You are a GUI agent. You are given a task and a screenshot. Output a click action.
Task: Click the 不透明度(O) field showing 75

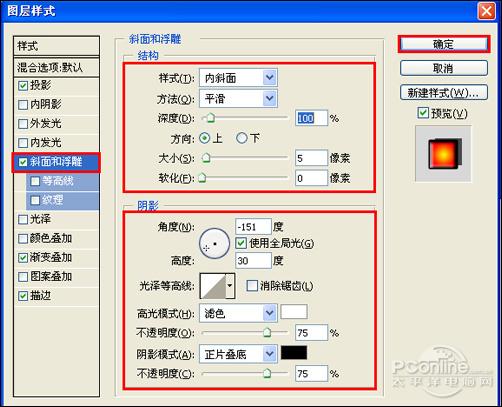pyautogui.click(x=311, y=333)
